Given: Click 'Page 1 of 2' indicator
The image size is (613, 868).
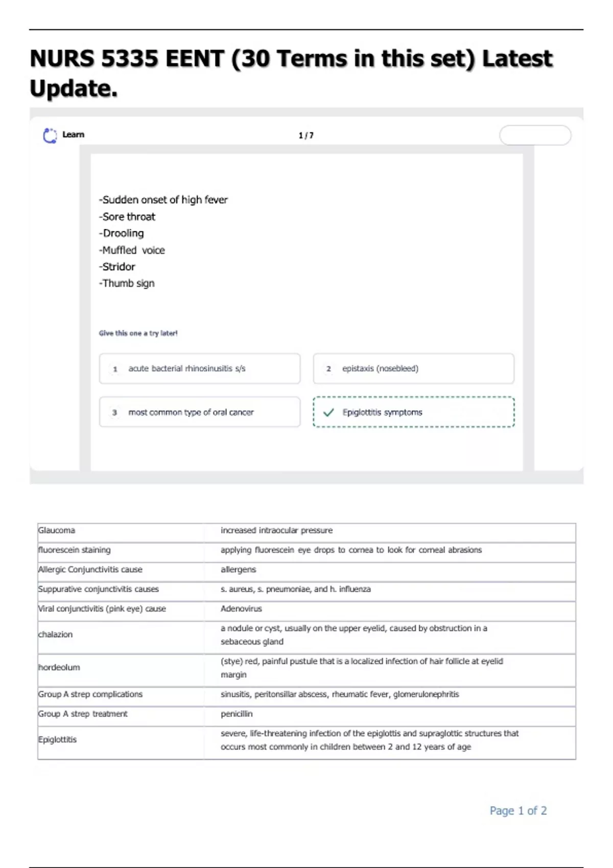Looking at the screenshot, I should (518, 811).
